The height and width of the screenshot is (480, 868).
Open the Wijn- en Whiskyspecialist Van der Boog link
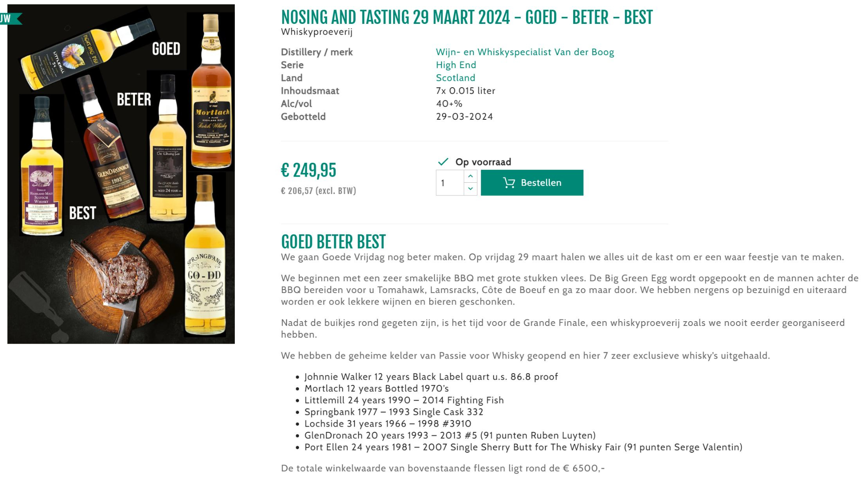[x=525, y=52]
